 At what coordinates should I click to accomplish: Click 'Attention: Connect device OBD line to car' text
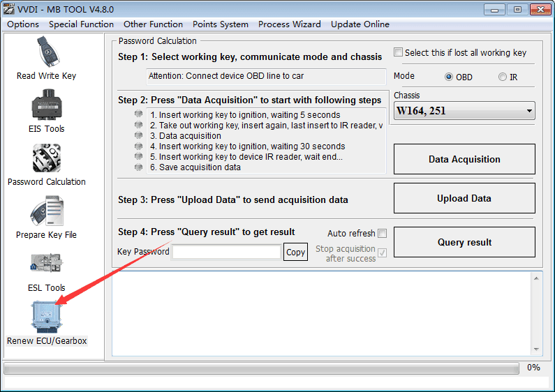click(x=226, y=76)
